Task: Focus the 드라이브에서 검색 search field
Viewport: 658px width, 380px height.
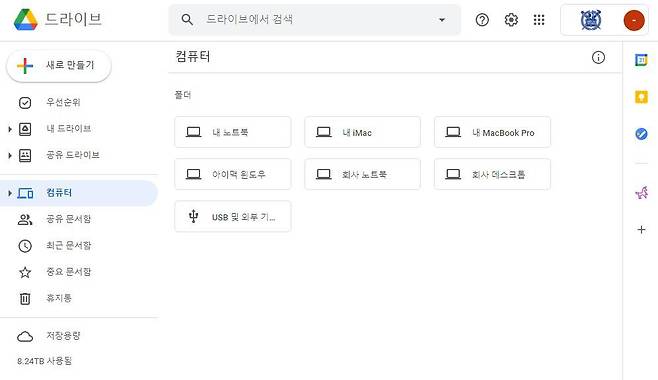Action: 315,19
